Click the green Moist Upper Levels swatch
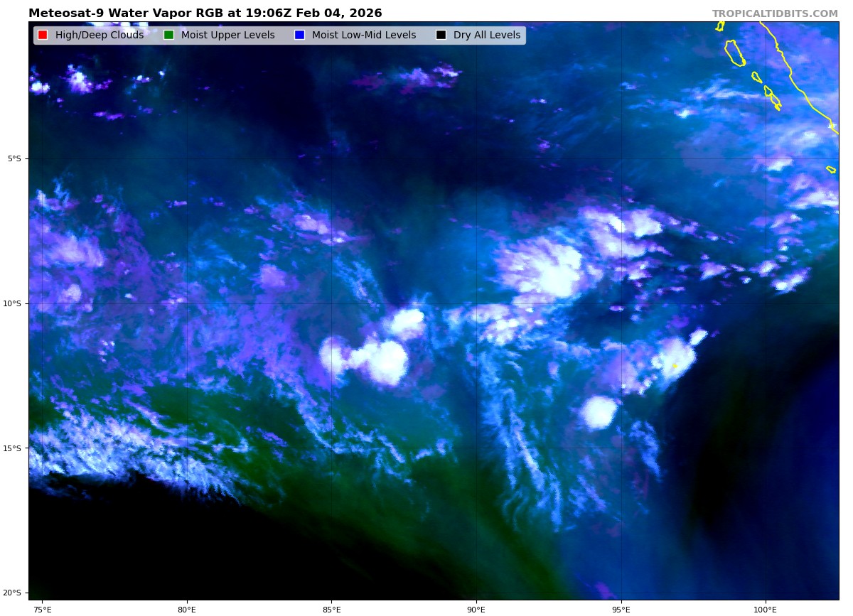Viewport: 853px width, 616px height. 168,36
